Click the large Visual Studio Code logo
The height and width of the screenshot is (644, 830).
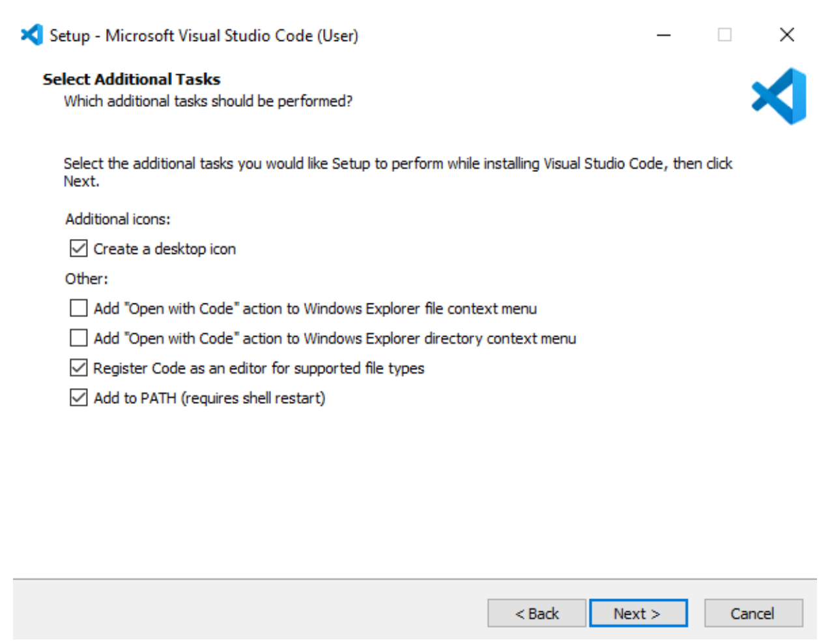point(779,96)
